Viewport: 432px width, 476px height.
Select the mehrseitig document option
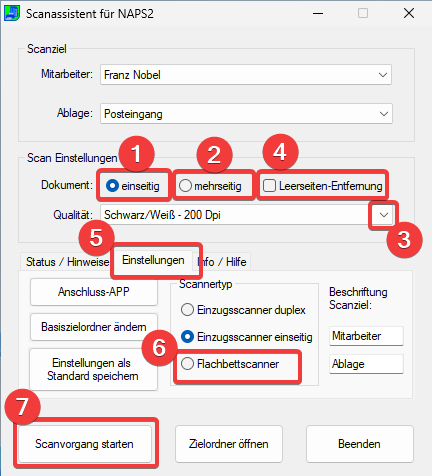210,186
